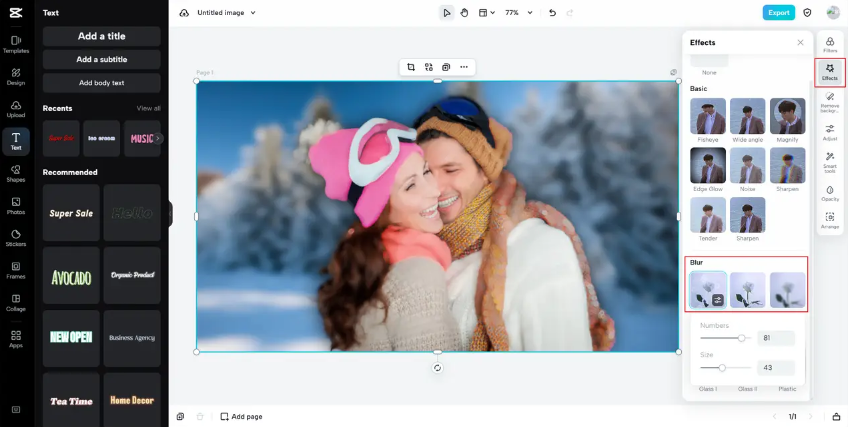Close the Effects panel
The width and height of the screenshot is (848, 427).
coord(800,42)
